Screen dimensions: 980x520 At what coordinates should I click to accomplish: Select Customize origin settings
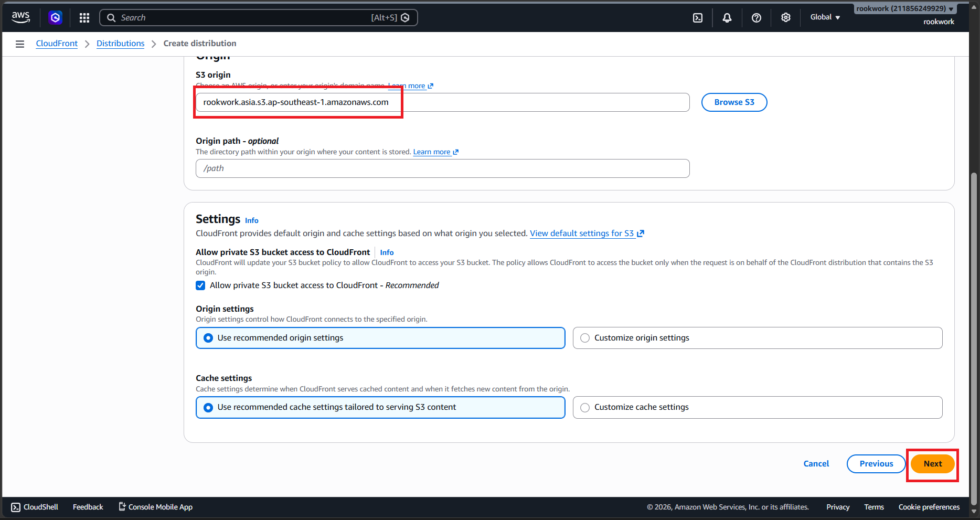click(758, 338)
